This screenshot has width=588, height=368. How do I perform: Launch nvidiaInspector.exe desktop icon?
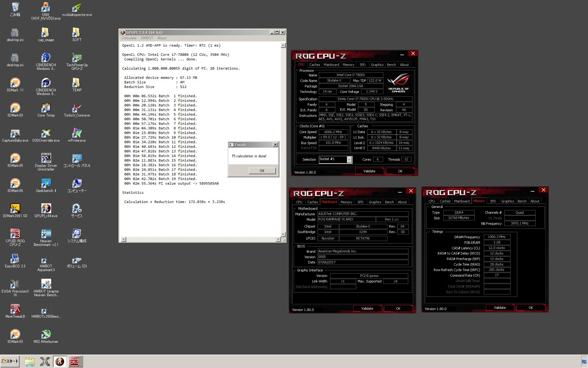click(x=77, y=10)
